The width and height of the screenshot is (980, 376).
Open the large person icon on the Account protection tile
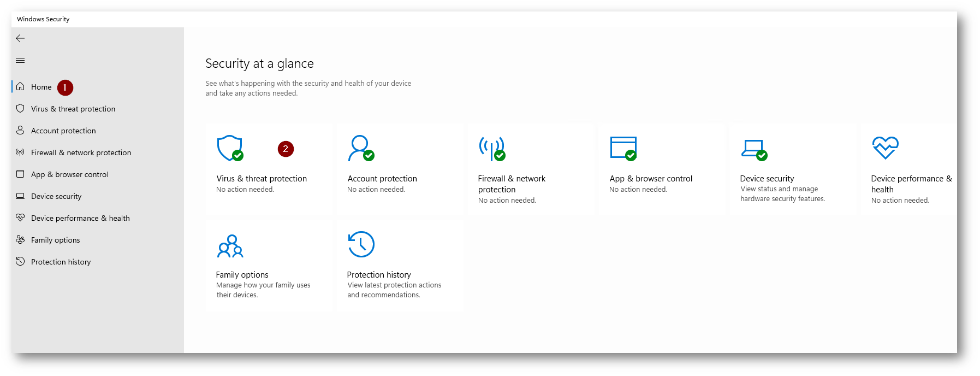361,148
